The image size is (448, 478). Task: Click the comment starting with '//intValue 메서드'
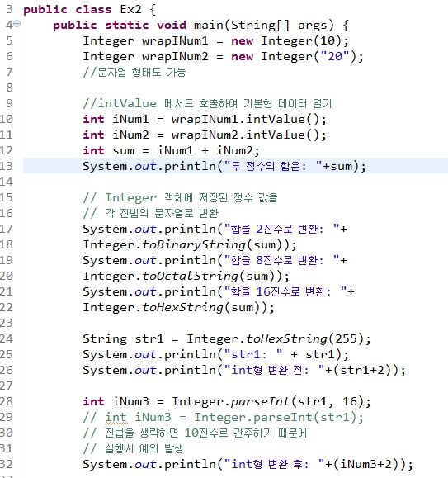[207, 104]
